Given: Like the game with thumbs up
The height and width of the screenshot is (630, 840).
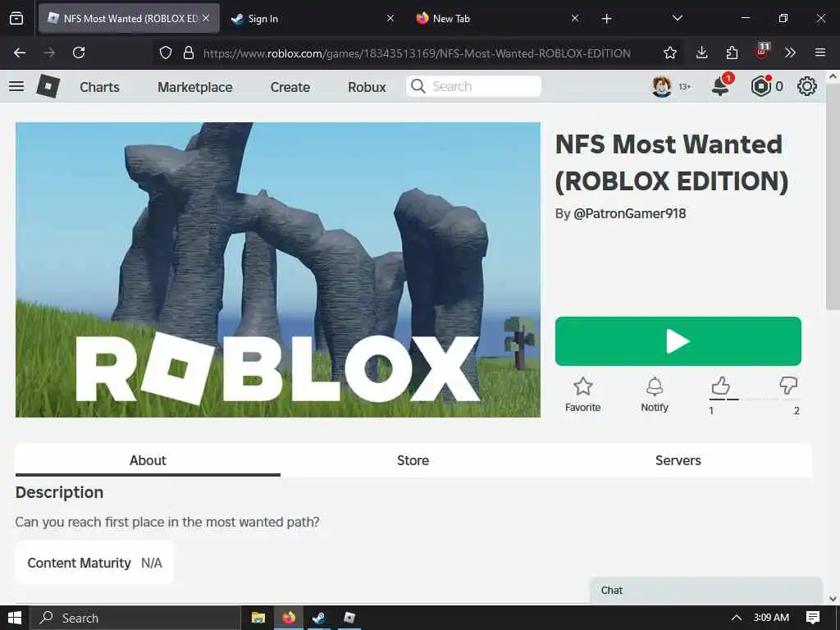Looking at the screenshot, I should click(x=720, y=386).
